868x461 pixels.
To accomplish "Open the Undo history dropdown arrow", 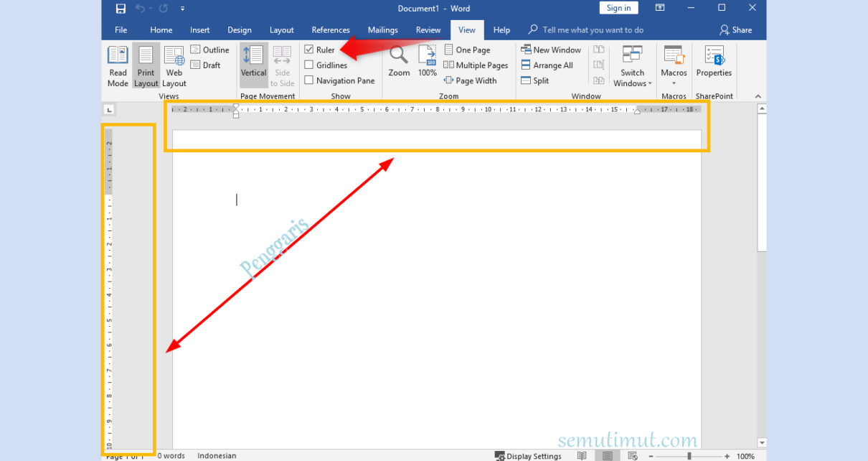I will pyautogui.click(x=151, y=9).
